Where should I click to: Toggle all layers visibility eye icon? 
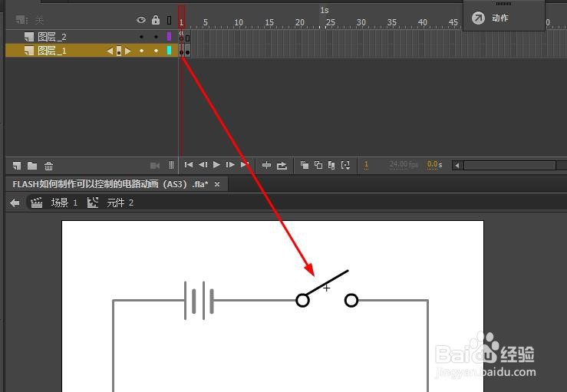click(x=141, y=20)
